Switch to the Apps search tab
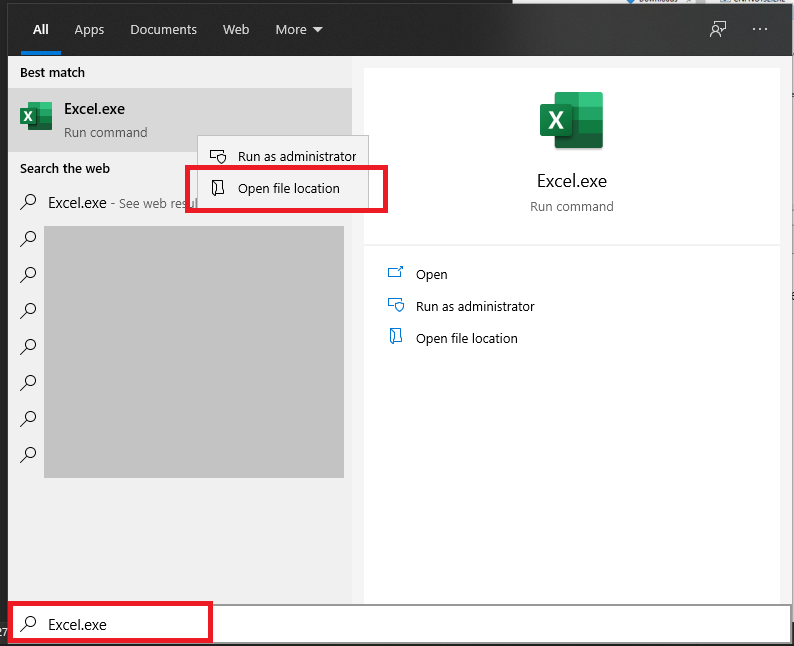This screenshot has width=794, height=646. [x=89, y=30]
